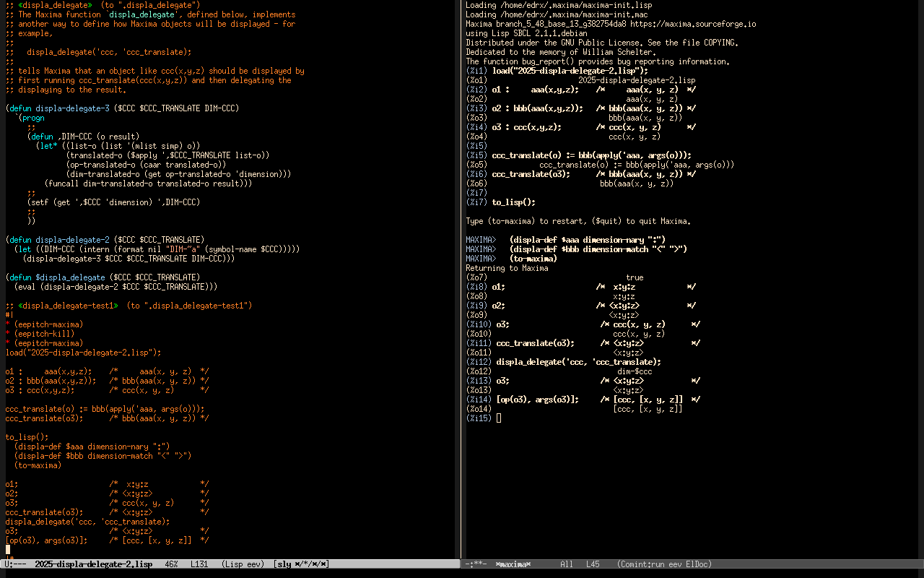Click the L131 line number indicator

click(199, 564)
